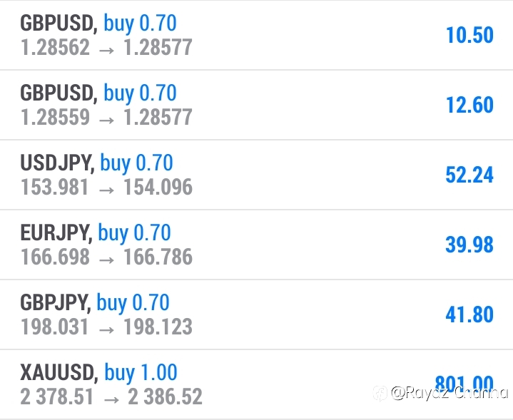Click the @Raydz Channa watermark text

click(x=450, y=393)
